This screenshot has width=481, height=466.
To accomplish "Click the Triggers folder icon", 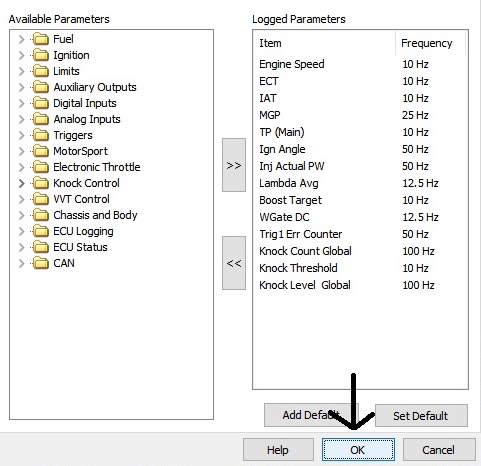I will [x=41, y=135].
